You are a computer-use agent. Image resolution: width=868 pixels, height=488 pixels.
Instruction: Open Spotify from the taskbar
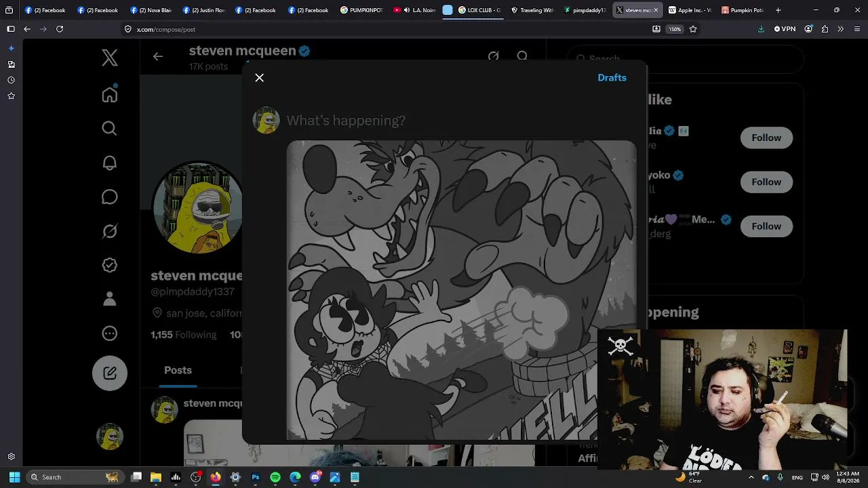[x=275, y=477]
